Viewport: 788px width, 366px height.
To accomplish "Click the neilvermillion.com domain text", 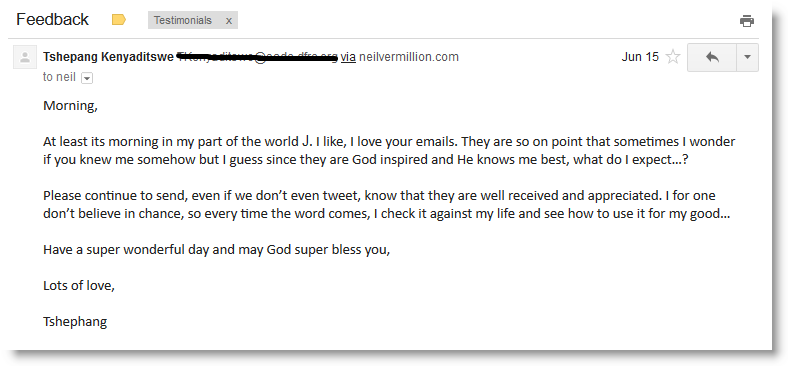I will pos(409,57).
